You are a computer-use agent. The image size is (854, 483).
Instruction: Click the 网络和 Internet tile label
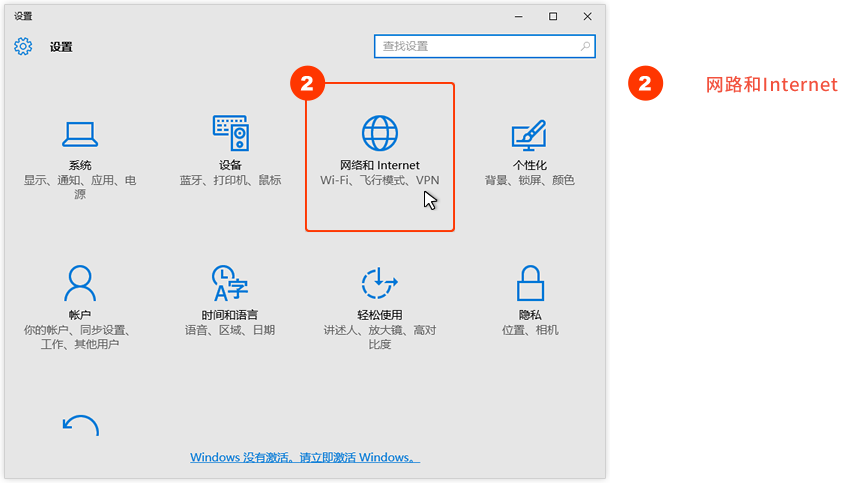point(380,165)
